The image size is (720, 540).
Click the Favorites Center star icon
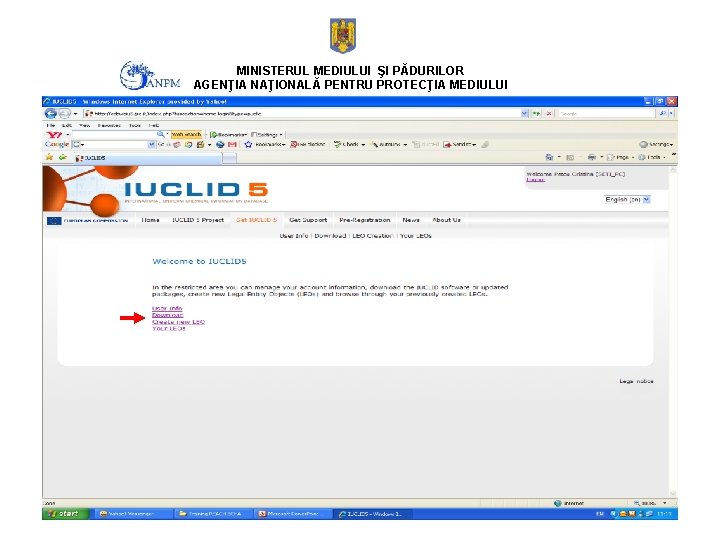(49, 158)
